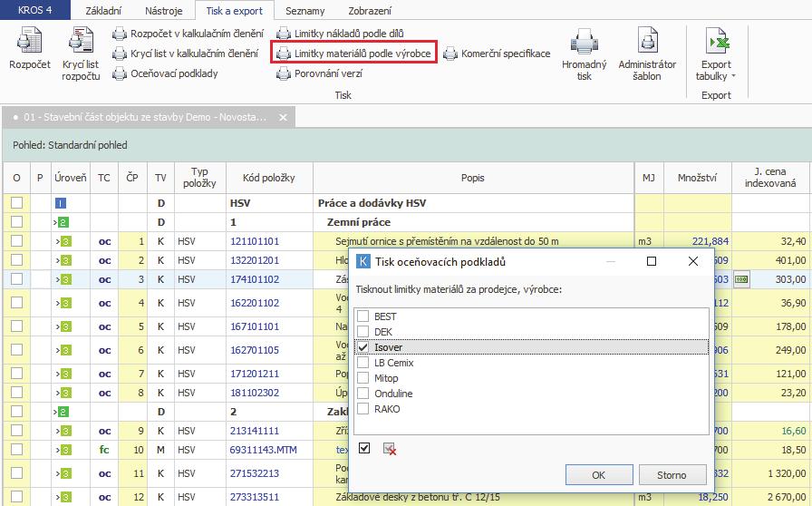
Task: Open the KROS 4 application menu
Action: [35, 10]
